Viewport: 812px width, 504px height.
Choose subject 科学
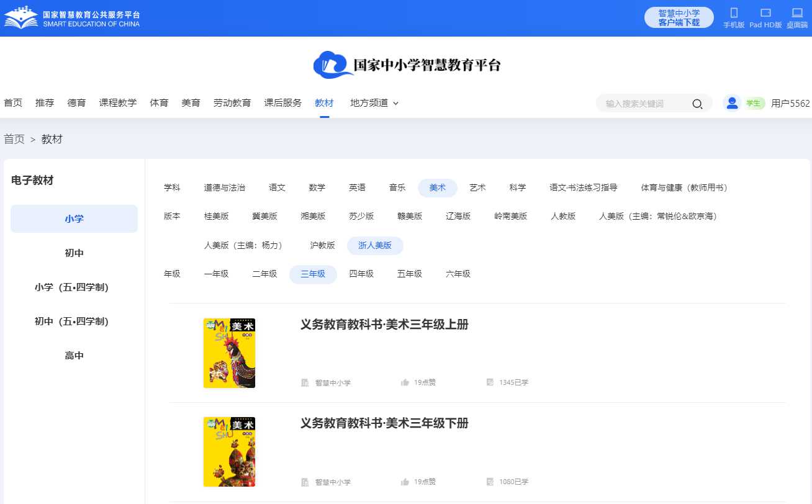517,187
